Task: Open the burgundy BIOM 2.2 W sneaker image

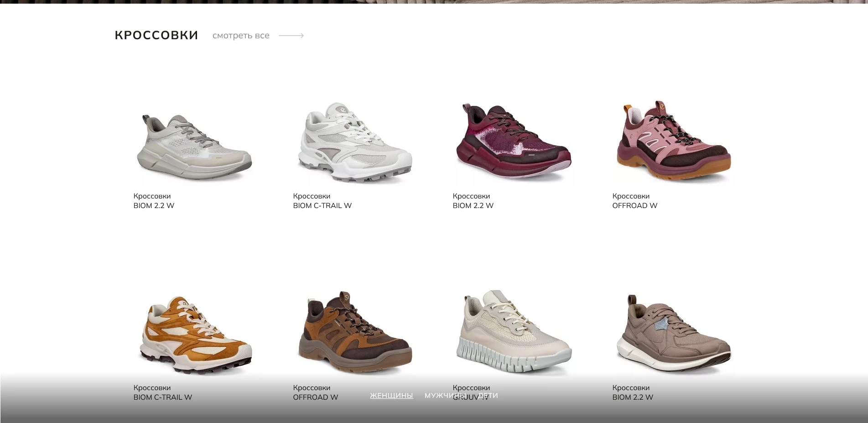Action: pyautogui.click(x=514, y=142)
